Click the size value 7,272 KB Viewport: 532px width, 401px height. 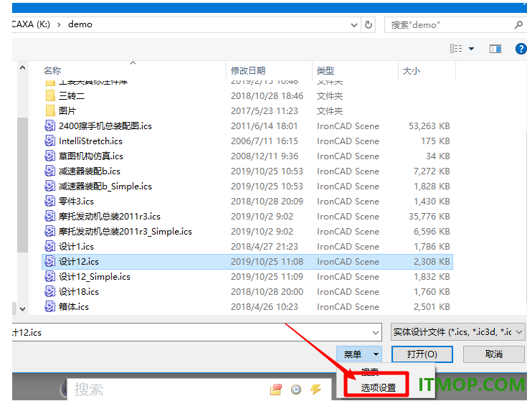point(432,171)
